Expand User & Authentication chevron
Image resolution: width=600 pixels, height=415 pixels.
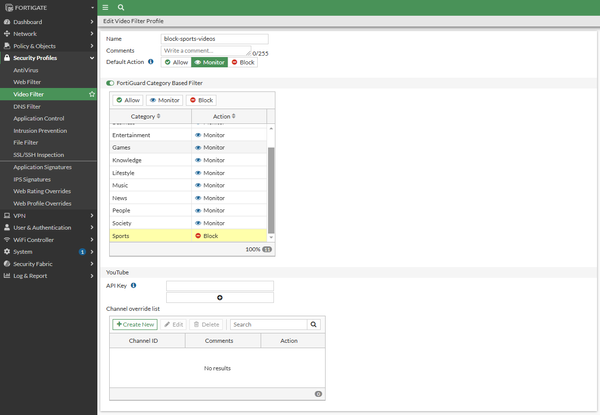coord(92,228)
